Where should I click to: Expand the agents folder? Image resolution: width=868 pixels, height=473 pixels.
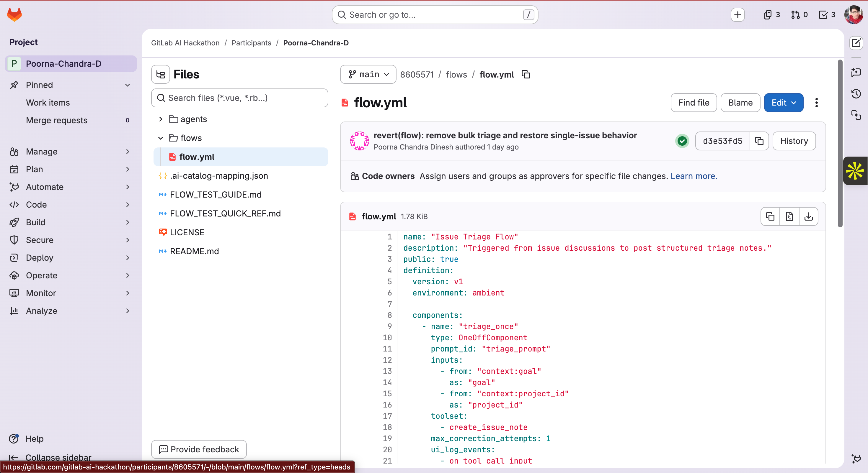(x=161, y=119)
